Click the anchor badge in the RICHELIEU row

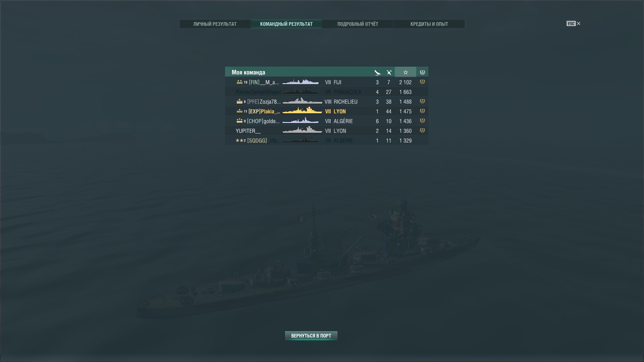(422, 101)
